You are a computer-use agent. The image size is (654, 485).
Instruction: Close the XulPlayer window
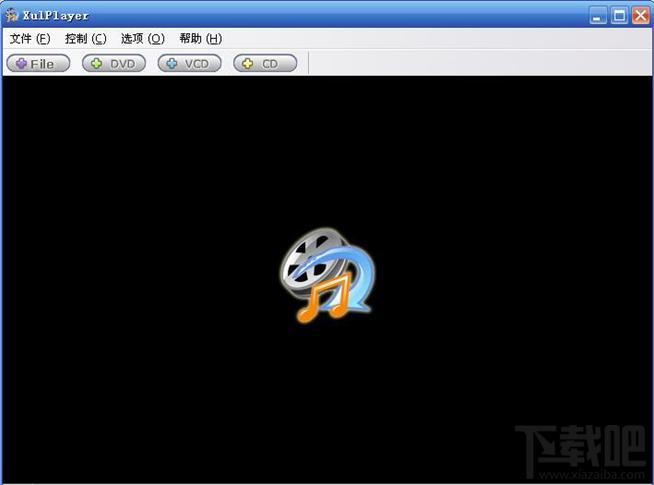pos(641,16)
